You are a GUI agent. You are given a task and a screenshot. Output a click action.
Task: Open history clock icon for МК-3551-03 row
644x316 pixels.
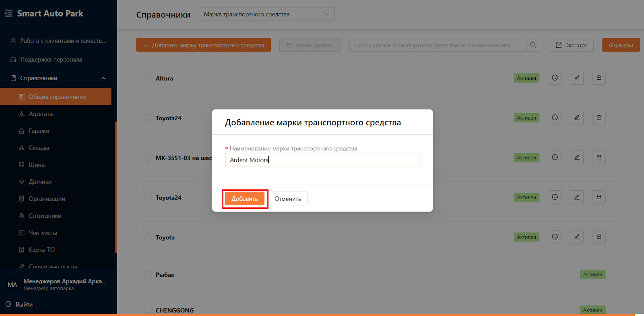click(x=555, y=157)
